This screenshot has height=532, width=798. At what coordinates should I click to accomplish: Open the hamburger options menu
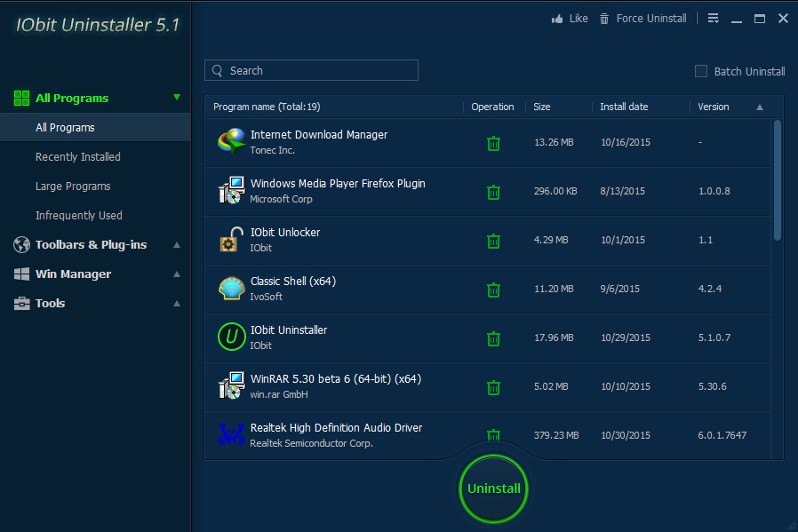pos(714,19)
